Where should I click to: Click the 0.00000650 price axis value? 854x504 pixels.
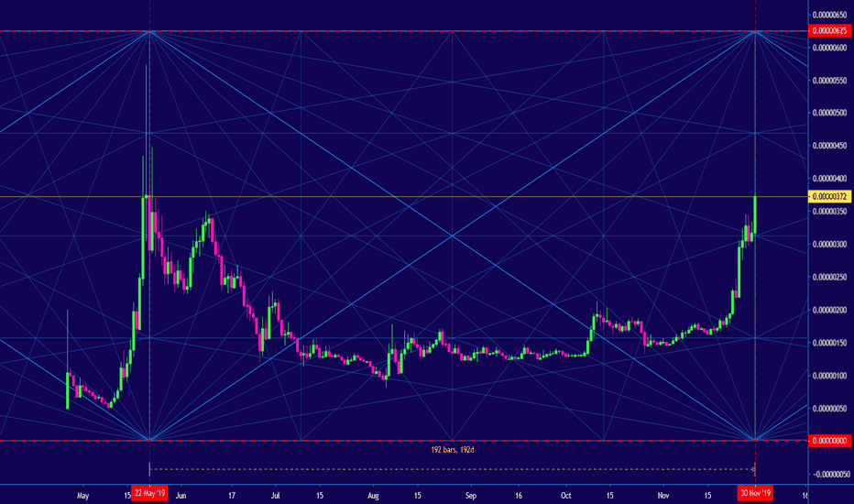[830, 16]
